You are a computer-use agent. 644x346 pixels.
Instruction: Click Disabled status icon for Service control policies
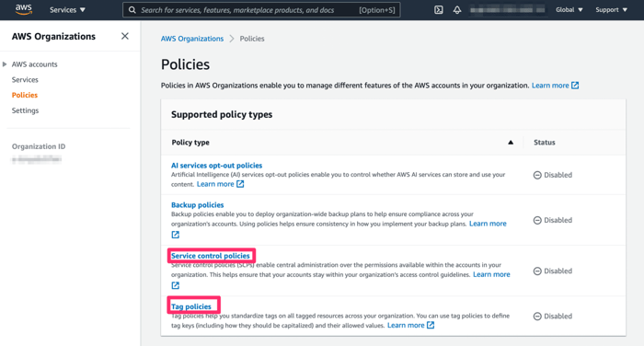coord(537,271)
